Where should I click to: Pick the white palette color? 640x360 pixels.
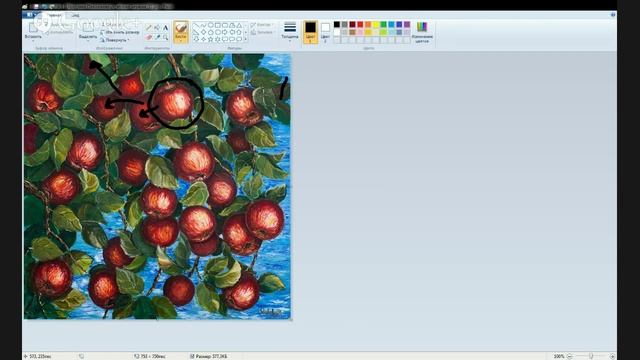(x=337, y=32)
